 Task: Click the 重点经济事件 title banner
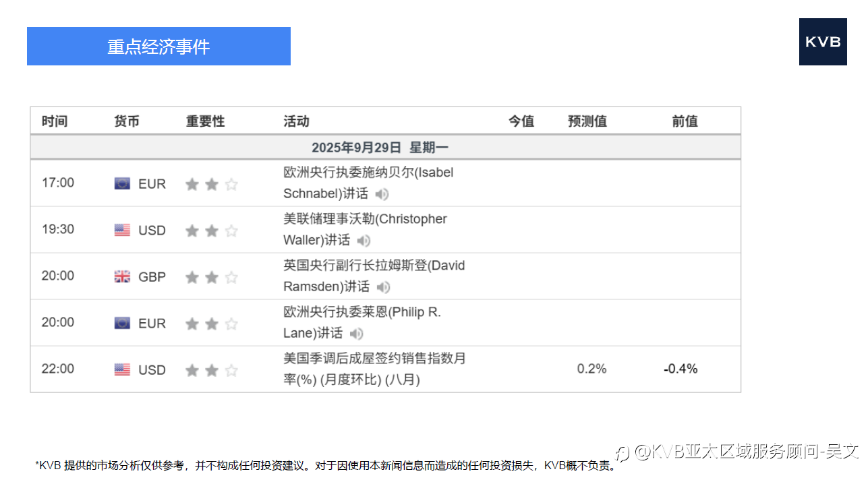(x=158, y=46)
